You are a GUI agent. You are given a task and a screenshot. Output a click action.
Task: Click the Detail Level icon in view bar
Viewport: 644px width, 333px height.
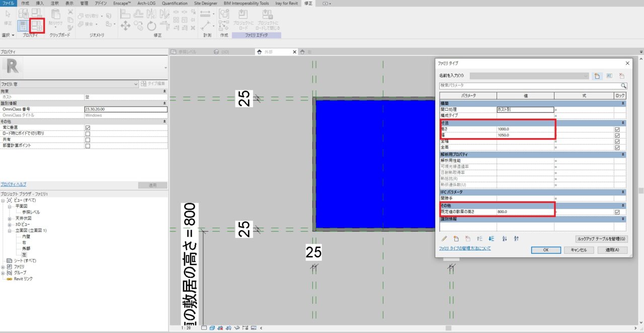(x=204, y=328)
